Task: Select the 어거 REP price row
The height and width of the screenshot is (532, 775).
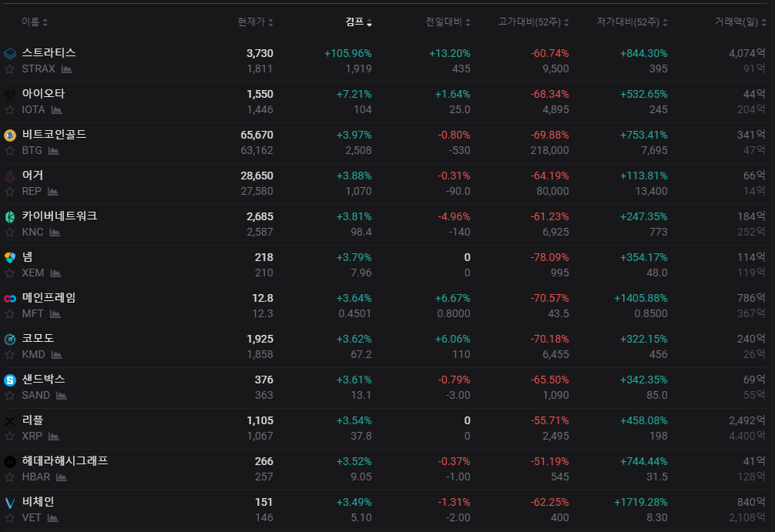Action: tap(385, 184)
